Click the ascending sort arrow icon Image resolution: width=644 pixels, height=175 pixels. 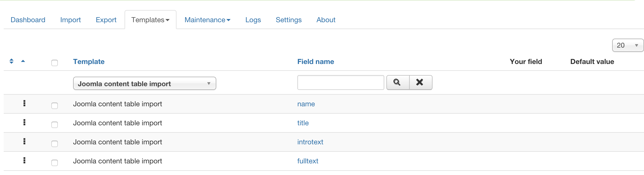[x=23, y=61]
